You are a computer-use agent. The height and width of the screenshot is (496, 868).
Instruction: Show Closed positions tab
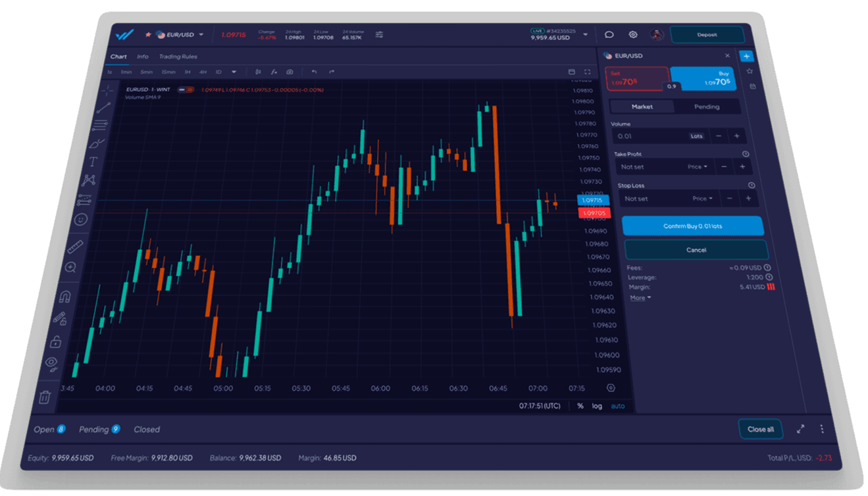pos(147,430)
